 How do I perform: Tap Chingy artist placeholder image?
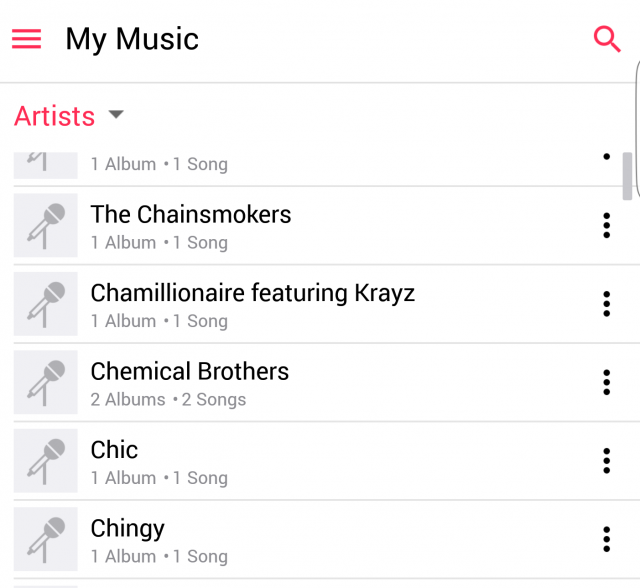[46, 539]
